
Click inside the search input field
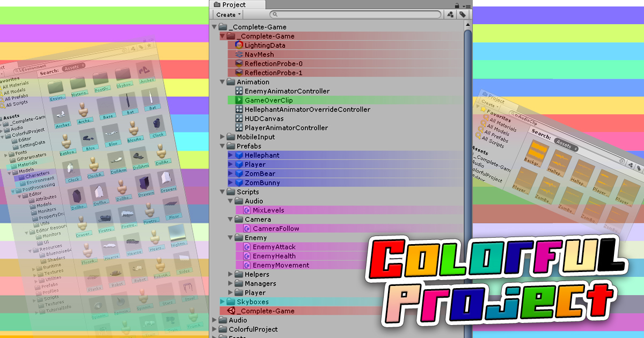[x=354, y=14]
